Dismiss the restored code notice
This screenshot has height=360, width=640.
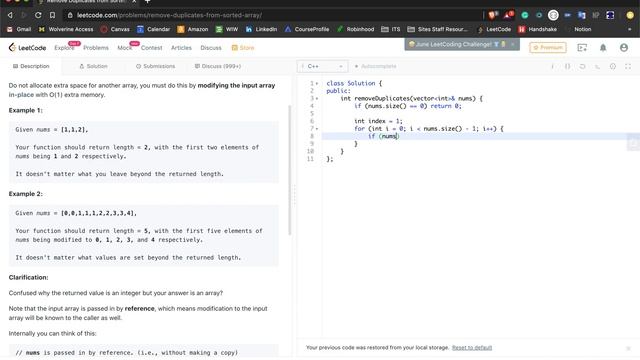[x=629, y=348]
